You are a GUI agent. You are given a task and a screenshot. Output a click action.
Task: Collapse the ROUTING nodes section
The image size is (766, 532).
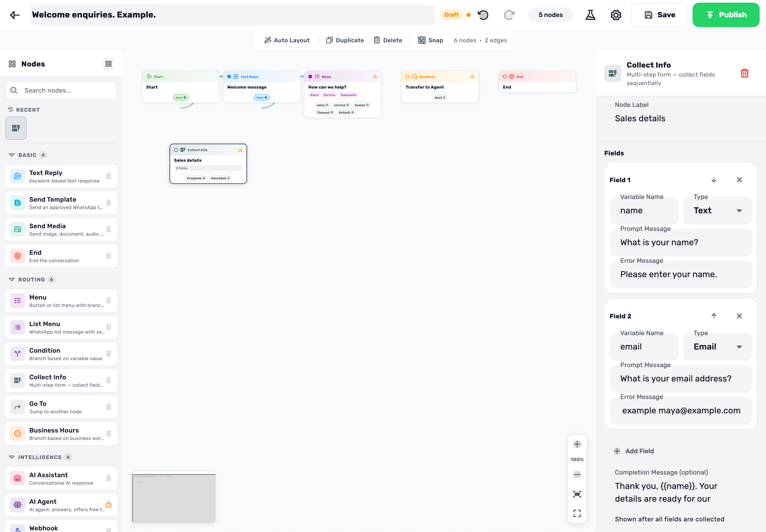point(32,279)
